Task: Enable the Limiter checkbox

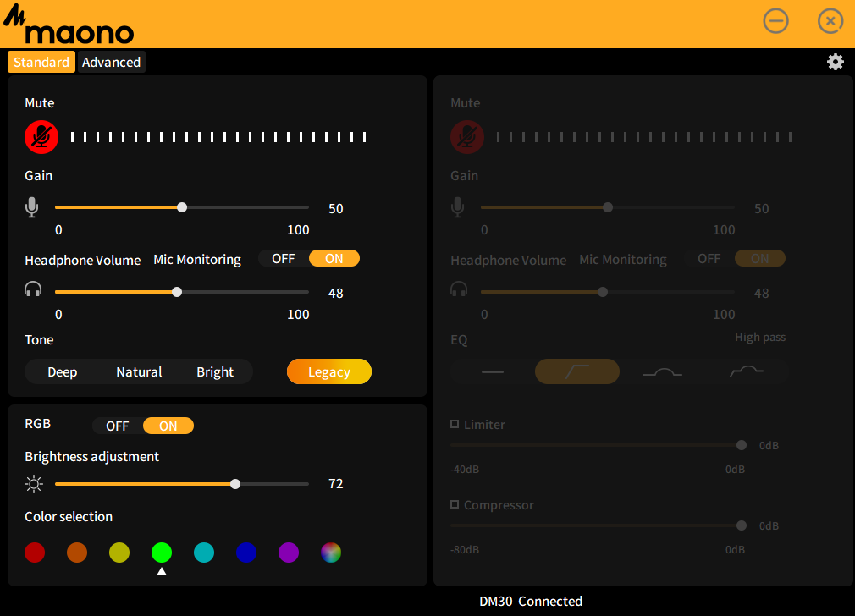Action: point(456,424)
